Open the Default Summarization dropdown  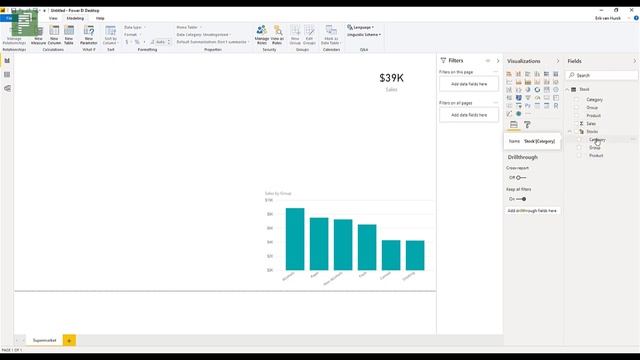(x=213, y=42)
